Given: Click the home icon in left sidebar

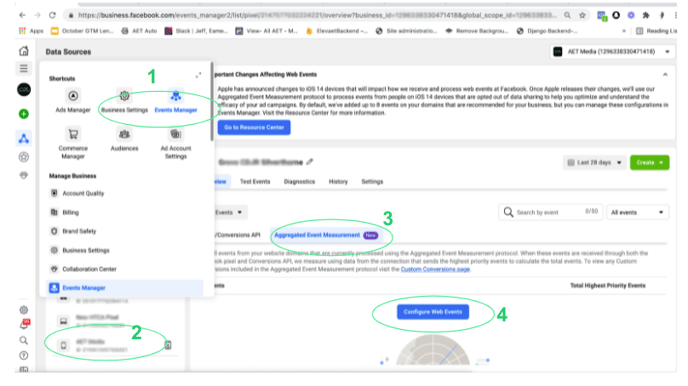Looking at the screenshot, I should 24,51.
